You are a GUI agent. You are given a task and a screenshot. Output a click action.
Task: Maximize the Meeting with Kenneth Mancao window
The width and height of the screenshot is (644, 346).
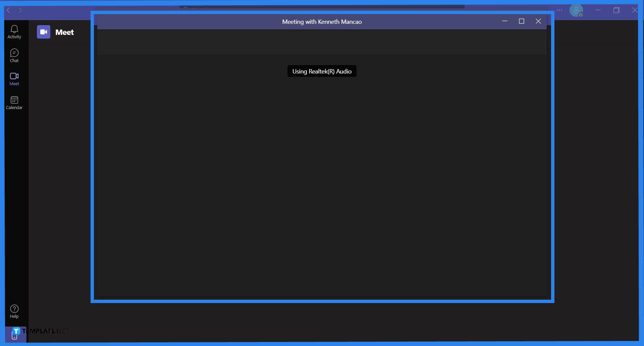point(521,21)
